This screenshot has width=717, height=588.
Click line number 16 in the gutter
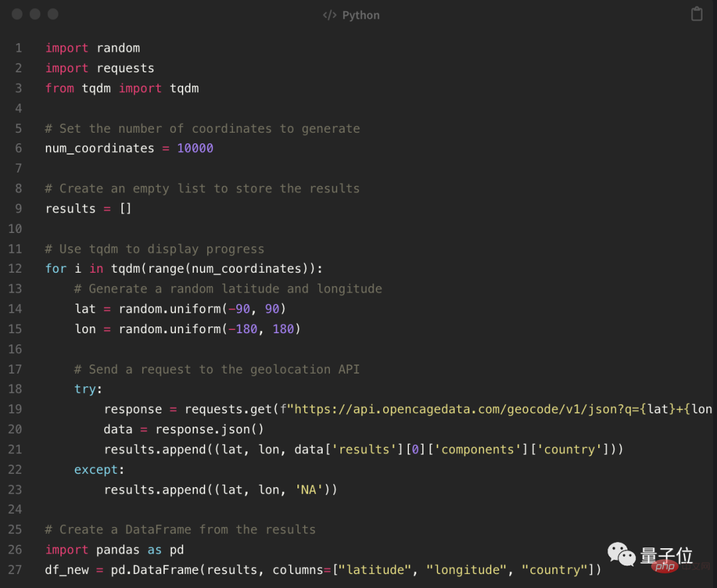coord(15,349)
